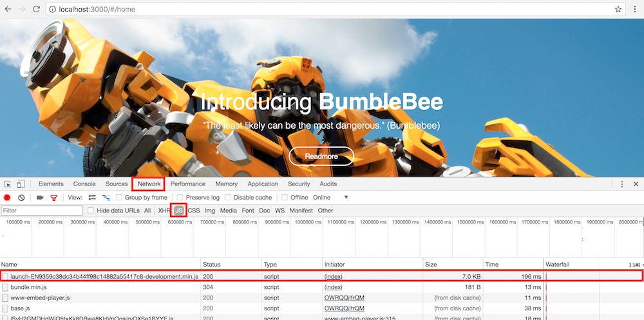Toggle the JS request filter
Image resolution: width=644 pixels, height=320 pixels.
tap(178, 211)
